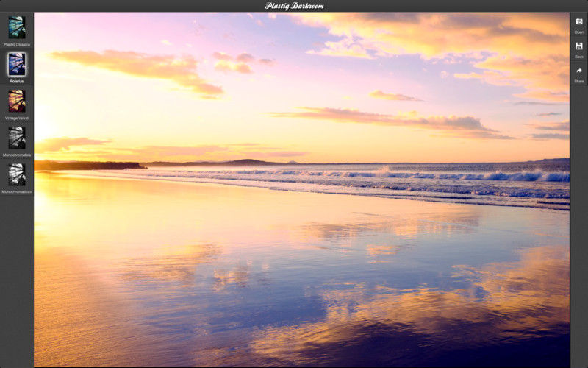This screenshot has height=368, width=588.
Task: Click the "Polarus" text label
Action: (16, 81)
